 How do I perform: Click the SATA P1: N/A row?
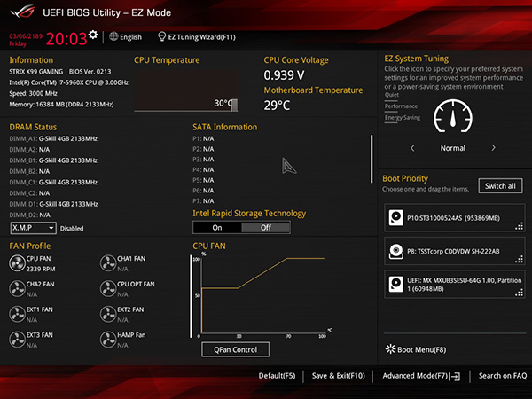pyautogui.click(x=203, y=139)
